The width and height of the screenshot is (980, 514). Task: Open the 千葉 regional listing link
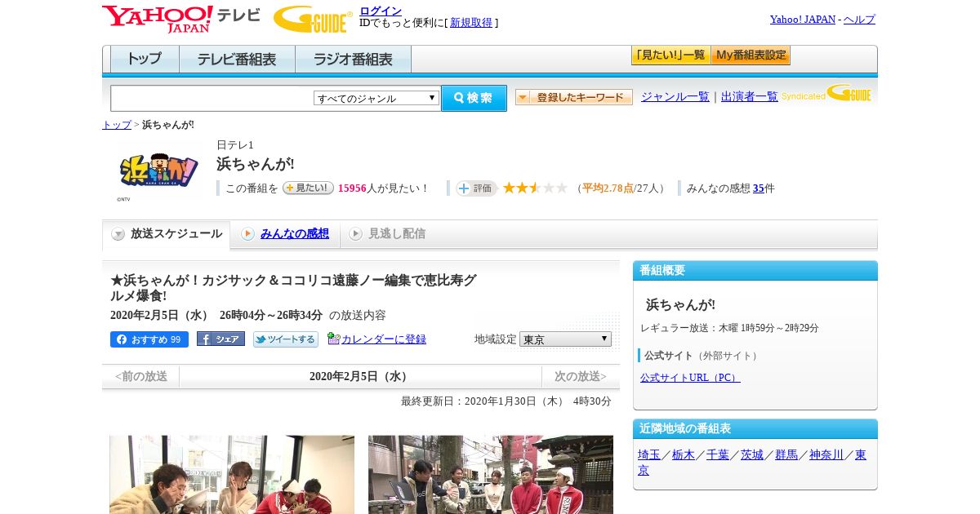(718, 455)
